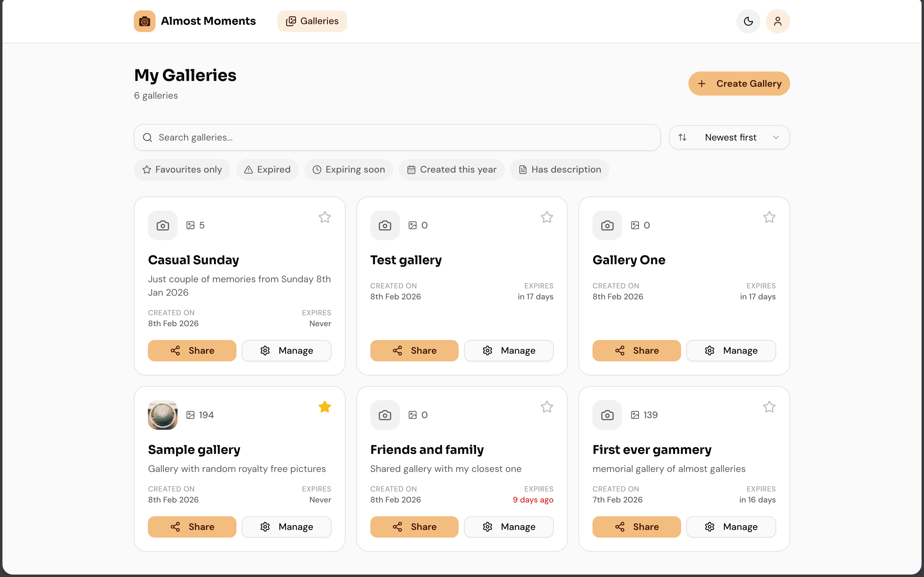Share the Gallery One gallery
Viewport: 924px width, 577px height.
click(x=636, y=350)
